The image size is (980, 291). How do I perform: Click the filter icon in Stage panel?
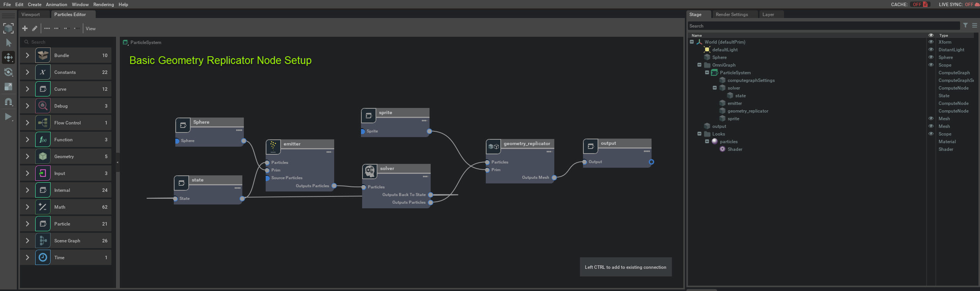click(x=965, y=26)
